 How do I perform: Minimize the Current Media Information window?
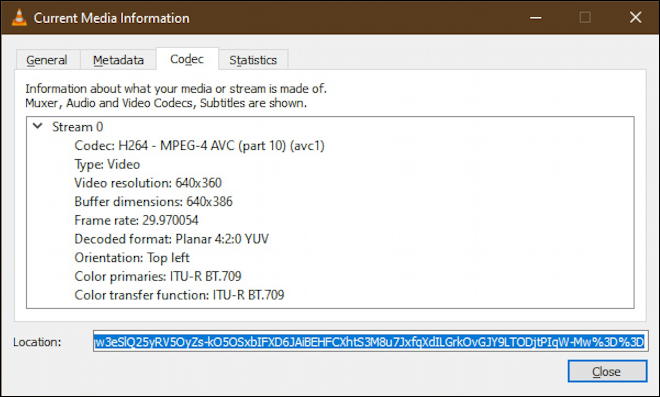click(535, 18)
